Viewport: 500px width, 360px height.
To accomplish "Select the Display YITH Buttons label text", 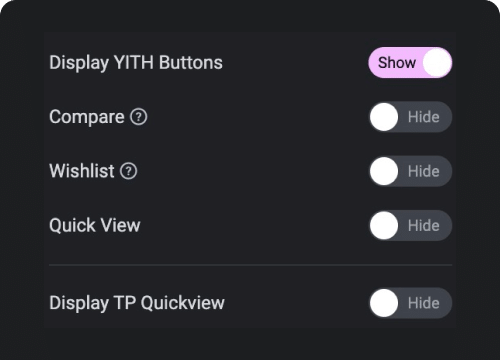I will [x=136, y=63].
